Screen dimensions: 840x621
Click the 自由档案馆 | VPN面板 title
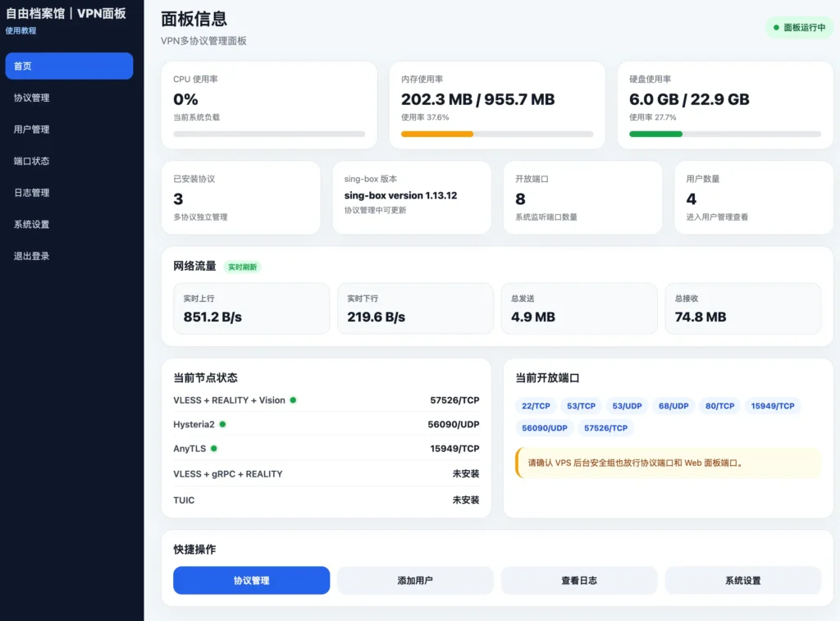click(66, 13)
